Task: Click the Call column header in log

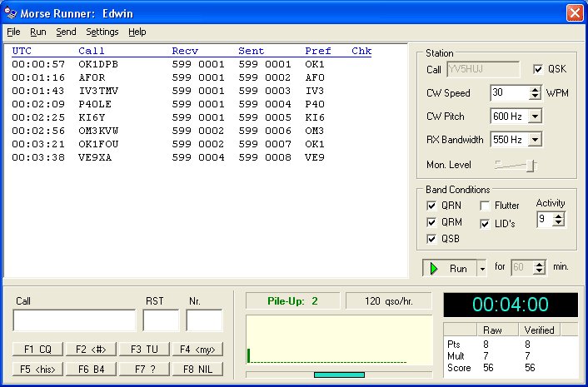Action: coord(92,51)
